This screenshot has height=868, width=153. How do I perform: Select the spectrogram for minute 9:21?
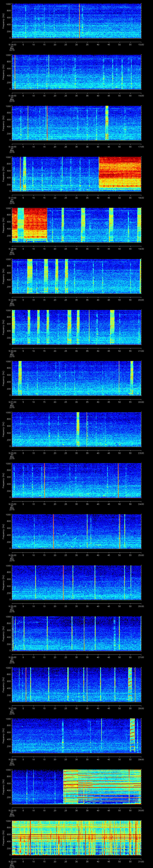(76, 378)
